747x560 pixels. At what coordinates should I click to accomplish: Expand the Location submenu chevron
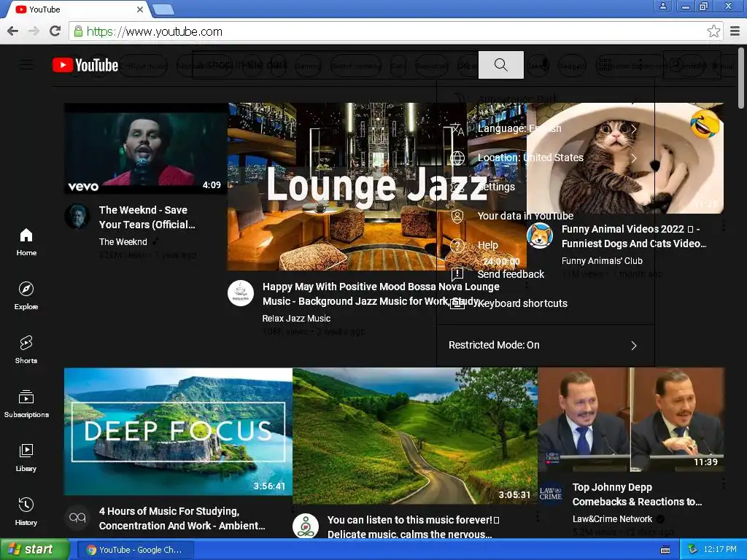(634, 158)
